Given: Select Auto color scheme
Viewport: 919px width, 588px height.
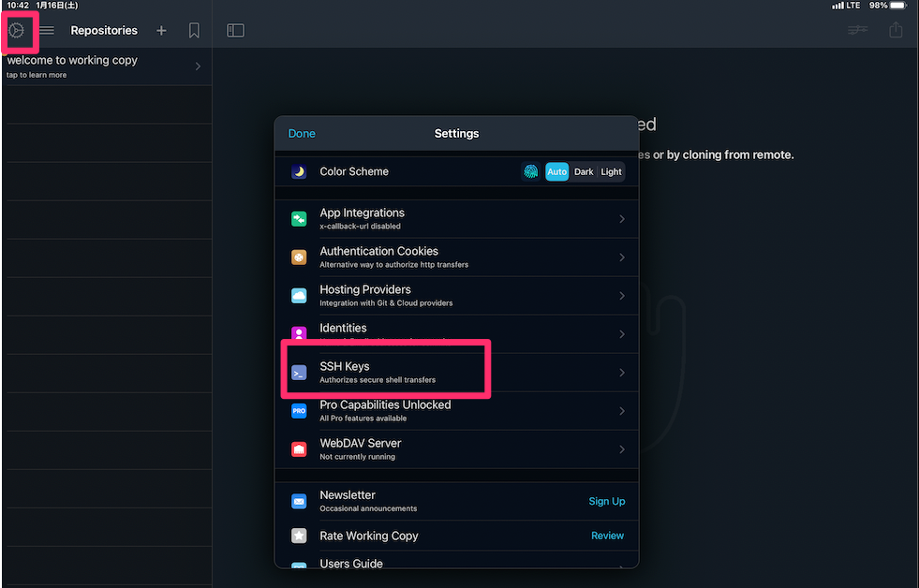Looking at the screenshot, I should pos(556,171).
